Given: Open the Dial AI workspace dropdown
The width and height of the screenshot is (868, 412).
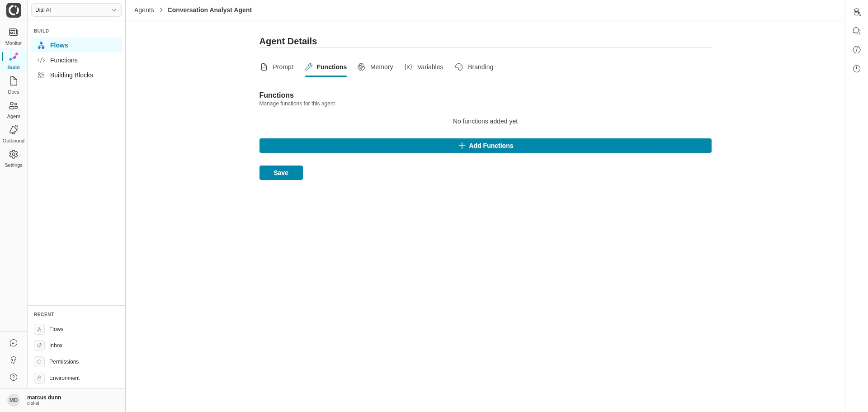Looking at the screenshot, I should click(x=76, y=10).
